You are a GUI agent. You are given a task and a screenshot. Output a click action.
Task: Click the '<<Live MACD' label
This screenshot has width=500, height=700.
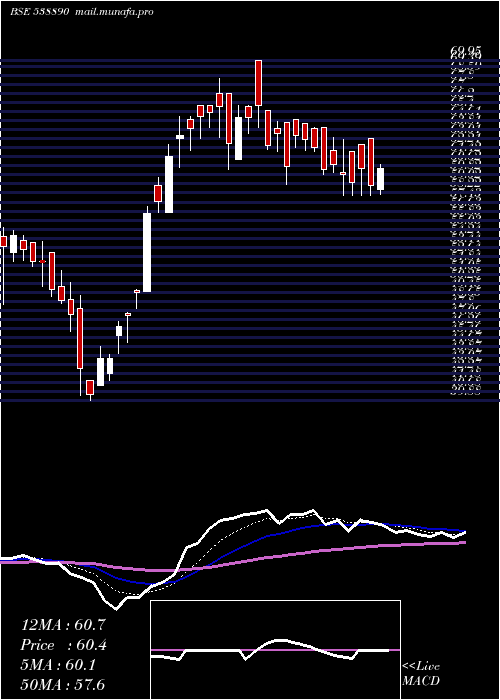pyautogui.click(x=421, y=674)
